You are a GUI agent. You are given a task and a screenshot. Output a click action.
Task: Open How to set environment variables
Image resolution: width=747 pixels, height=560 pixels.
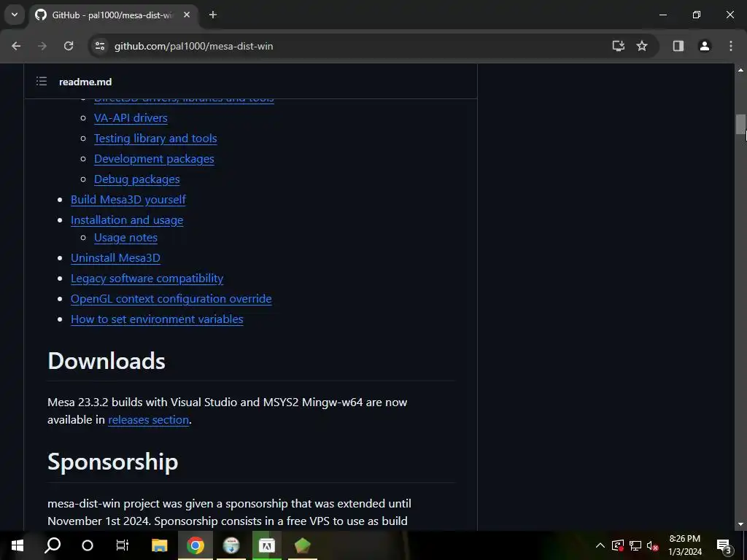(x=157, y=319)
